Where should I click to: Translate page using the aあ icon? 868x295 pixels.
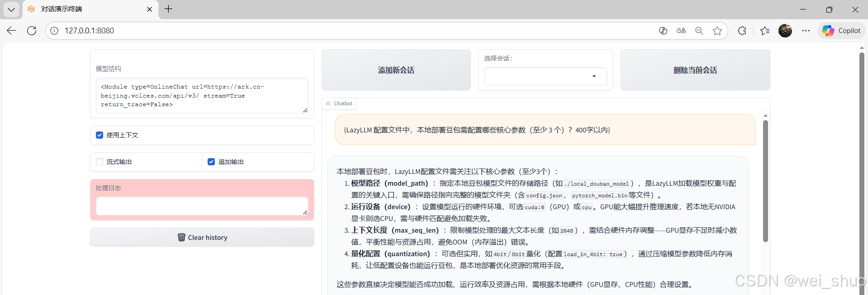[681, 31]
